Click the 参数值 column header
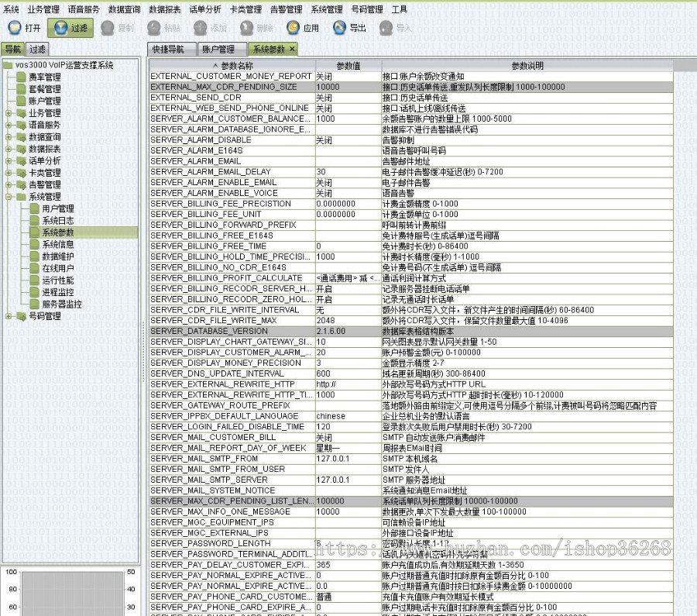 (348, 66)
